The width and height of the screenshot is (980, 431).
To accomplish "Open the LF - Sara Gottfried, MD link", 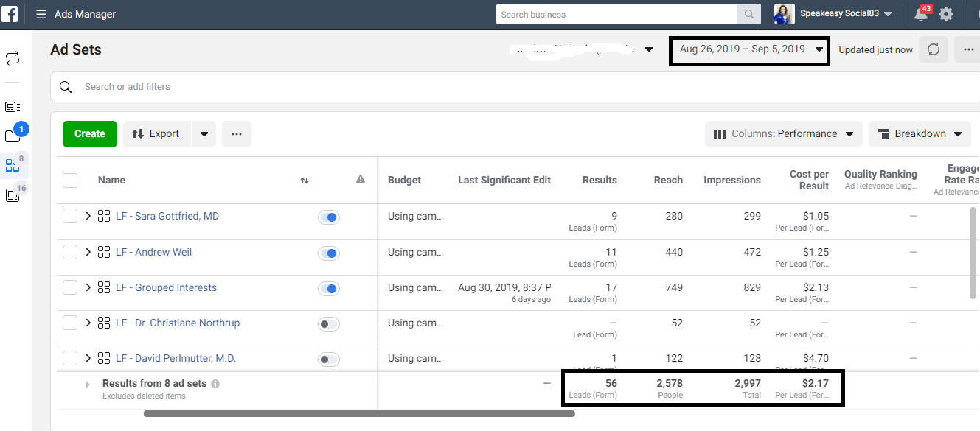I will pyautogui.click(x=167, y=217).
